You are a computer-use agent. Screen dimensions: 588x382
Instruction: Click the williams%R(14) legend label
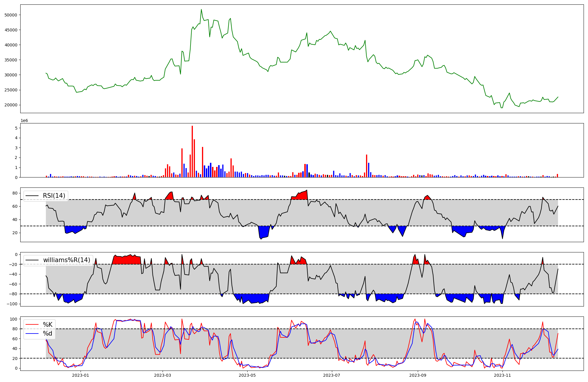point(66,260)
